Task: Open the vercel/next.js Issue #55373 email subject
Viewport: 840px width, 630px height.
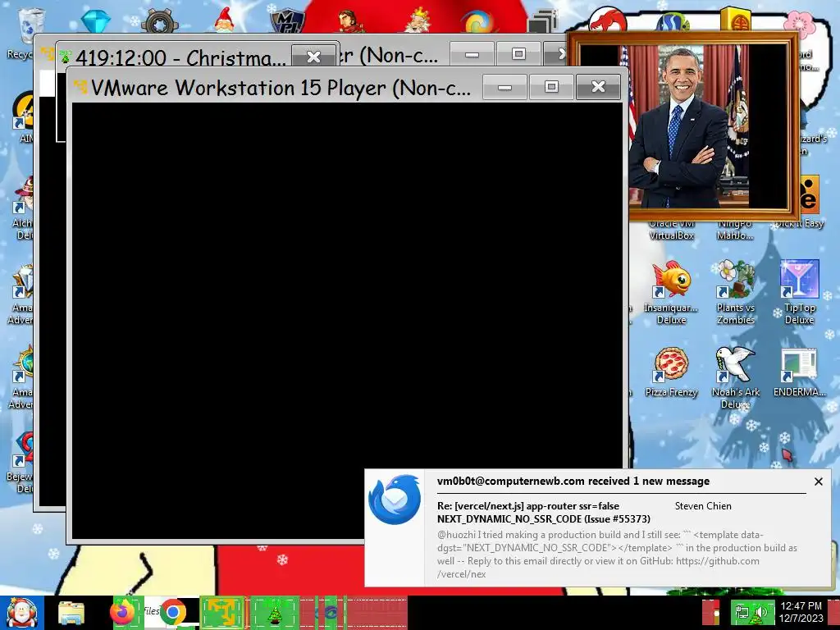Action: [544, 512]
